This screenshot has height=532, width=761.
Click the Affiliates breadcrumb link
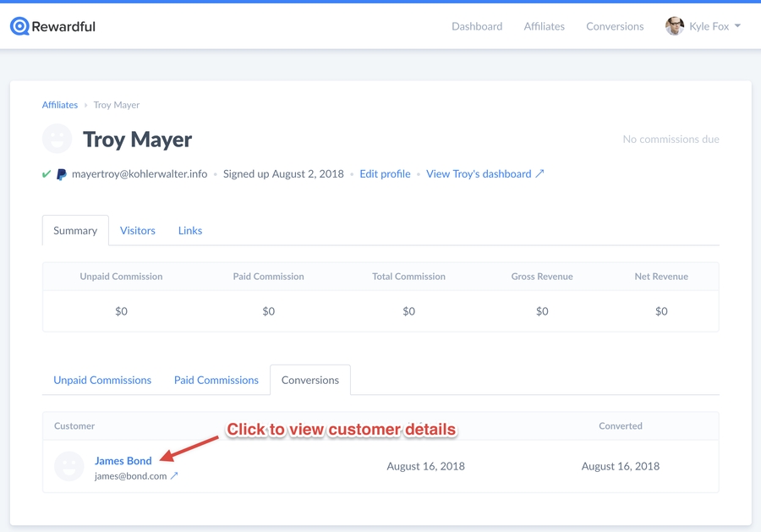60,105
